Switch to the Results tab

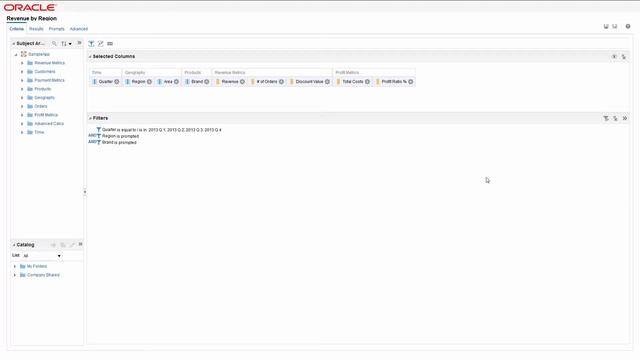tap(36, 29)
